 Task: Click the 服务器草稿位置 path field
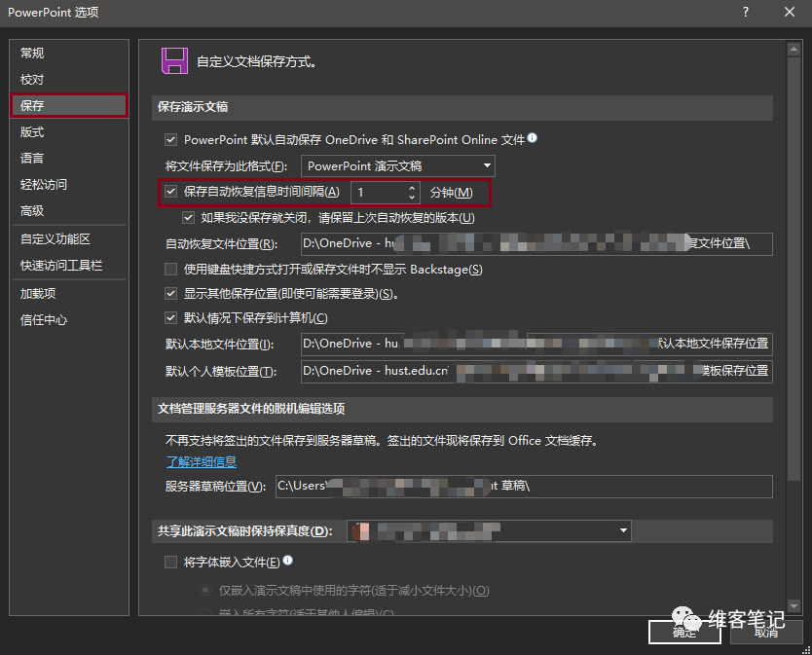point(524,487)
